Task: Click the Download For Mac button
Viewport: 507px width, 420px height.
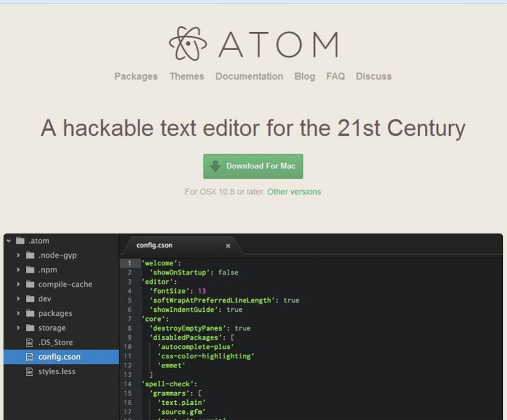Action: coord(253,166)
